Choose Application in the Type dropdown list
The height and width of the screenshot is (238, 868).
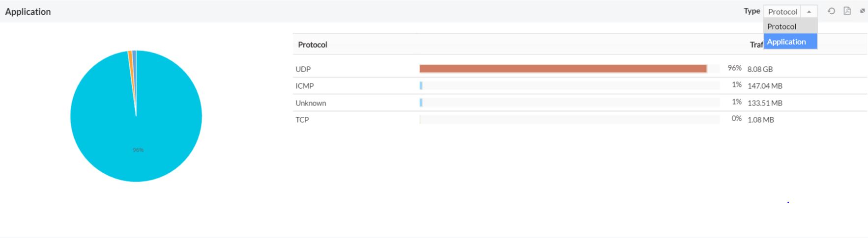point(786,42)
